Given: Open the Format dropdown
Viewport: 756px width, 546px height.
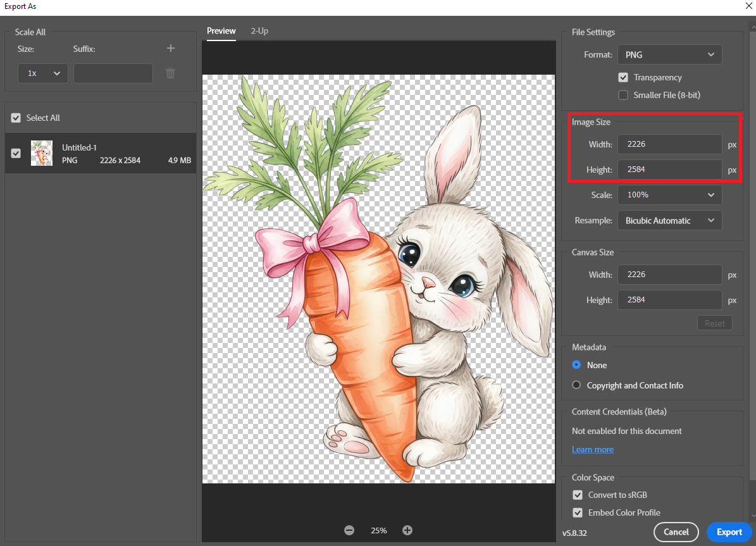Looking at the screenshot, I should click(669, 54).
